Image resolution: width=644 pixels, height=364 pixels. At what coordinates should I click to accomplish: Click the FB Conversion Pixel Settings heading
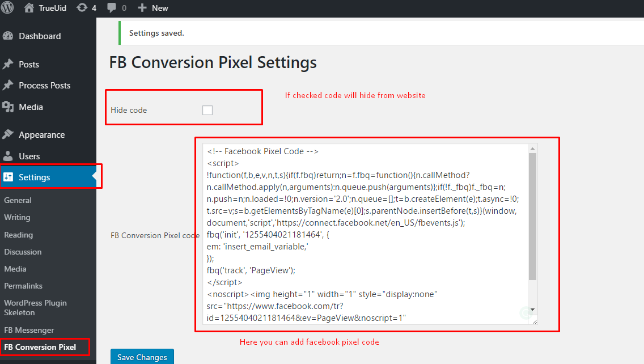(213, 62)
